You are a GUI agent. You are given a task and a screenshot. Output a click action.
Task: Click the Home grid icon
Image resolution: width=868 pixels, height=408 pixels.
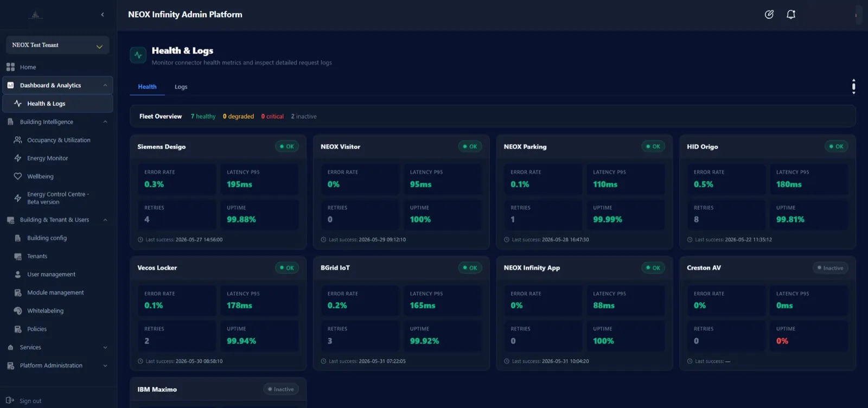coord(10,67)
